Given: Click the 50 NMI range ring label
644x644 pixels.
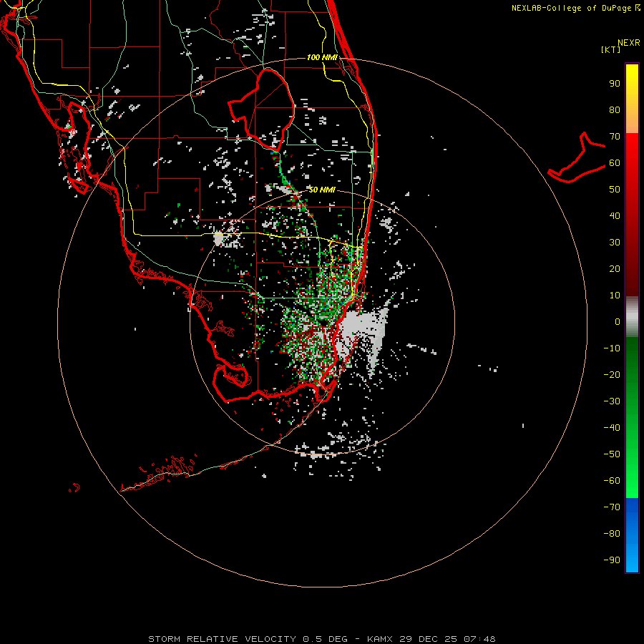Looking at the screenshot, I should pos(322,190).
